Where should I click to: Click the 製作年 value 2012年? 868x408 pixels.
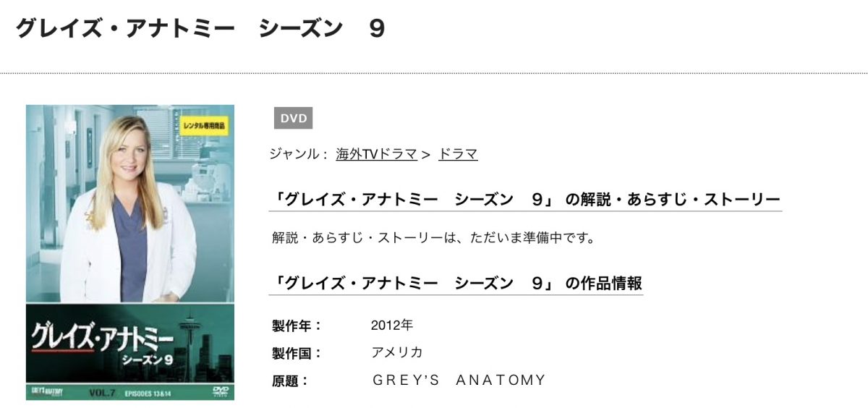click(x=391, y=326)
